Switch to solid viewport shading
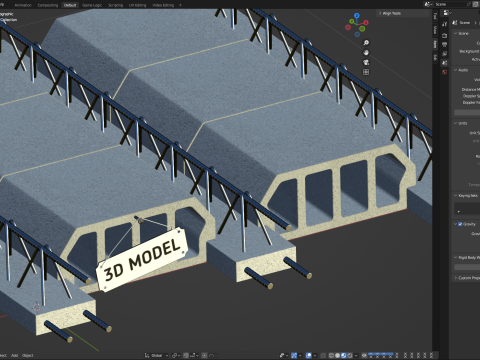Viewport: 480px width, 360px height. (x=337, y=355)
